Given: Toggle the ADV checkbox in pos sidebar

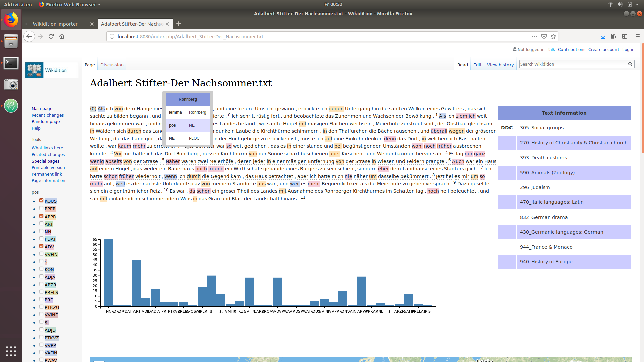Looking at the screenshot, I should pyautogui.click(x=41, y=246).
